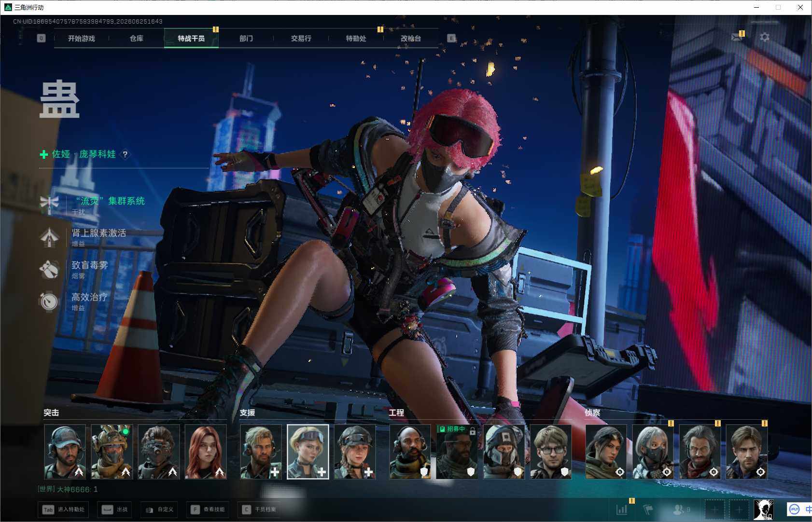The image size is (812, 522).
Task: Select bearded recon operator with red scarf
Action: click(700, 452)
